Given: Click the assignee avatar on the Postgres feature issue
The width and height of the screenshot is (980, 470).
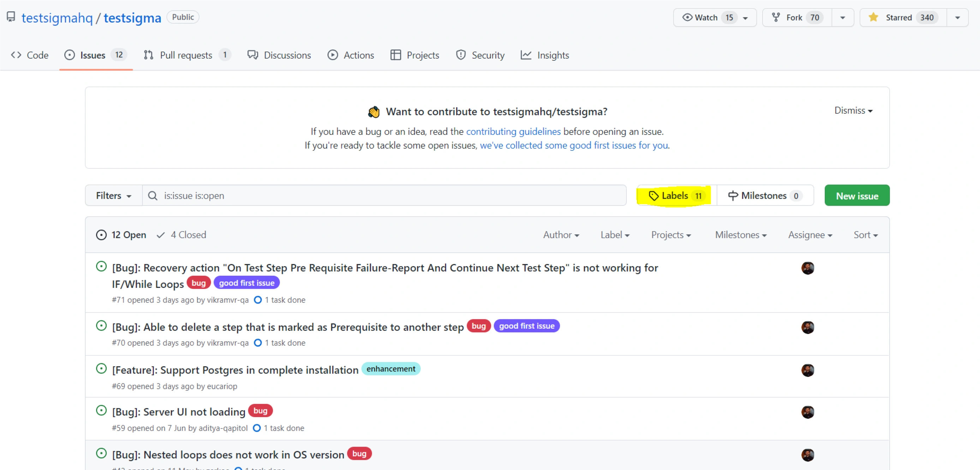Looking at the screenshot, I should click(x=807, y=370).
